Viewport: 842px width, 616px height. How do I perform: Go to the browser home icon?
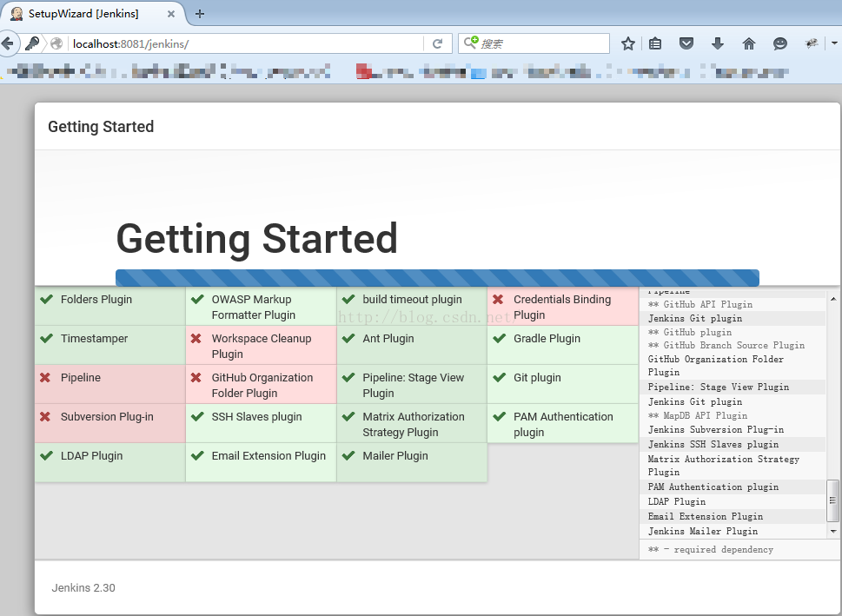pos(748,43)
